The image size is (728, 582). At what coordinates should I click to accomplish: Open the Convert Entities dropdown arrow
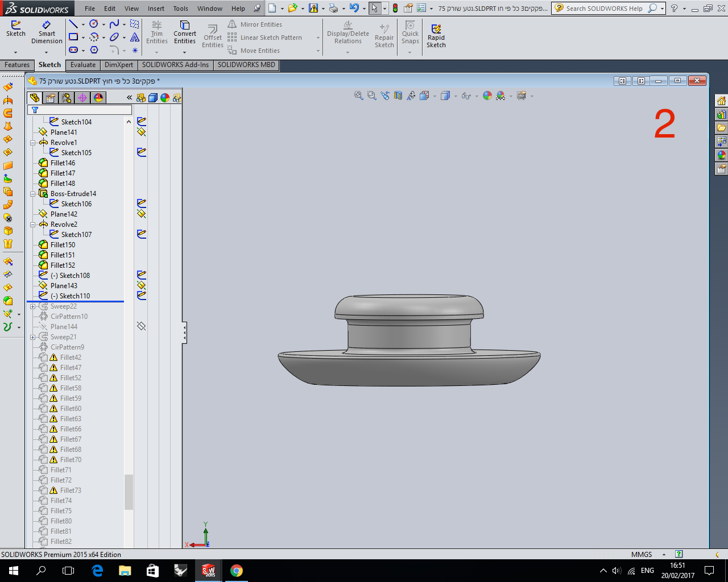185,52
